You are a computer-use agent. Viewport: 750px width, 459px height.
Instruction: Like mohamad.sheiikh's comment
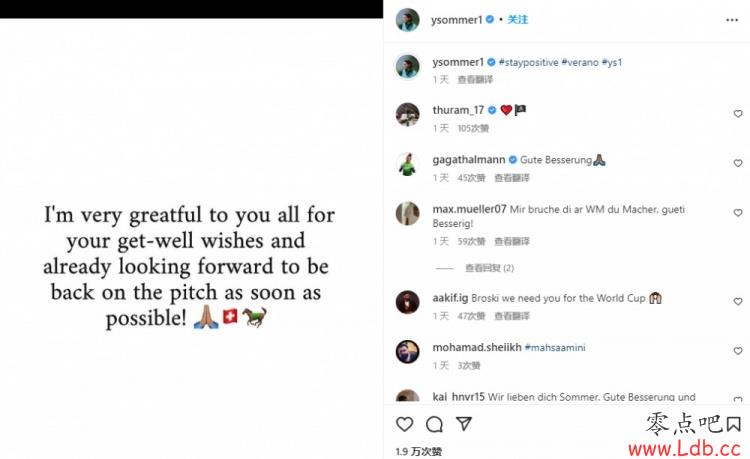coord(738,351)
